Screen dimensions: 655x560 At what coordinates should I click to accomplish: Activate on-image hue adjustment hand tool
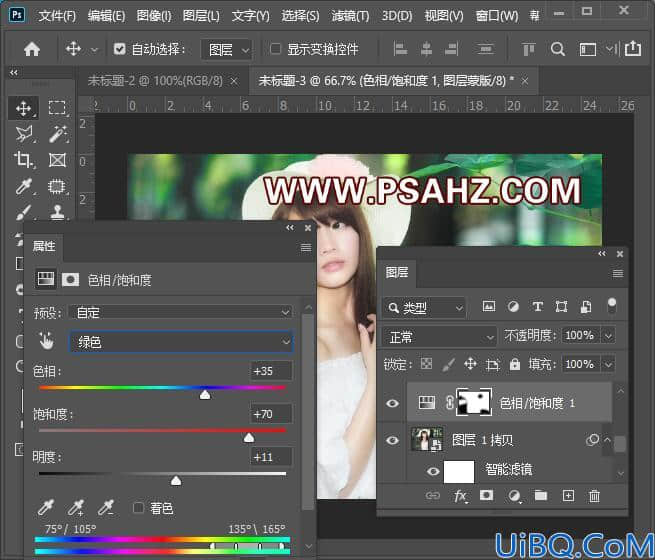pos(46,341)
